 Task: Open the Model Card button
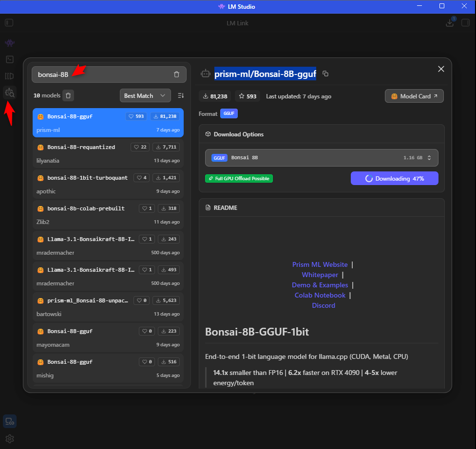414,96
